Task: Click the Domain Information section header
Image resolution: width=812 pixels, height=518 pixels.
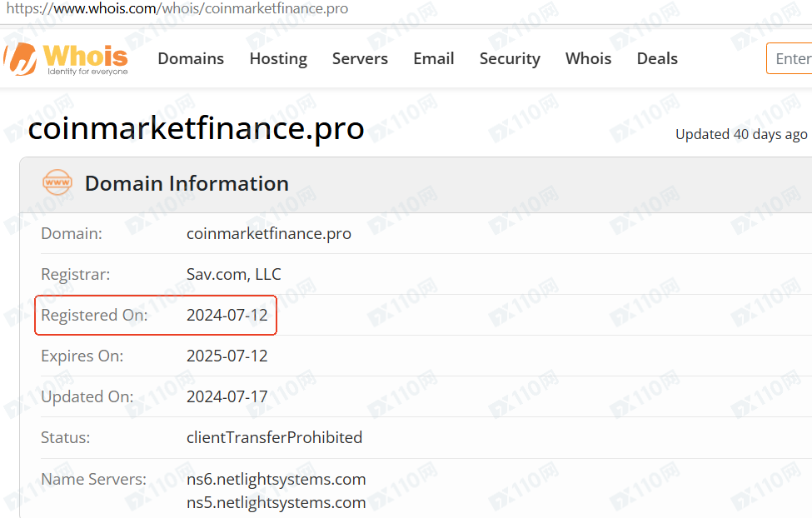Action: click(x=187, y=183)
